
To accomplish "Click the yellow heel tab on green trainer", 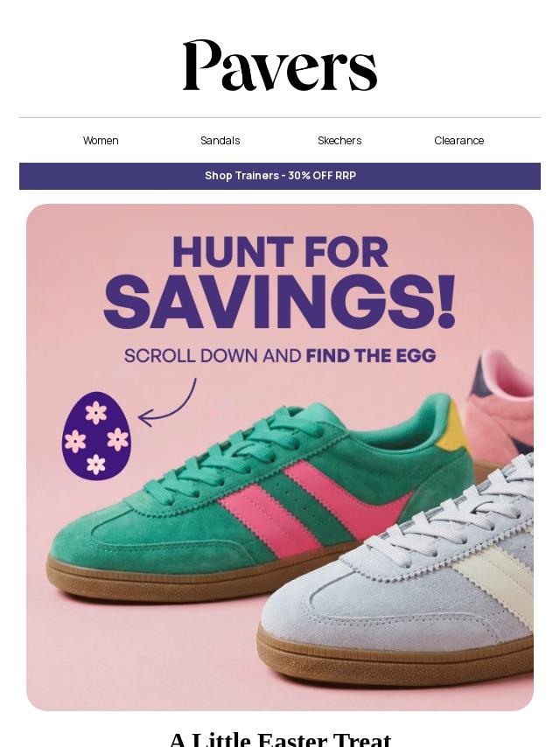I will tap(454, 428).
